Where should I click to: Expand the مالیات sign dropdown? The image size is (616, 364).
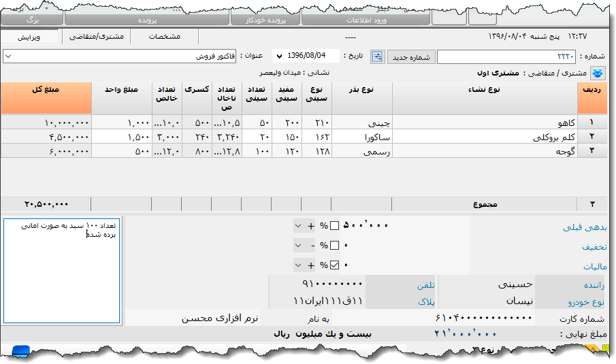coord(298,265)
